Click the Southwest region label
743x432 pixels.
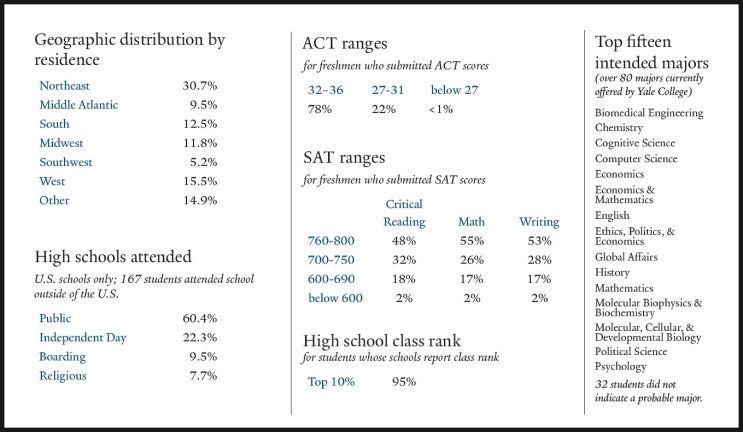coord(66,162)
